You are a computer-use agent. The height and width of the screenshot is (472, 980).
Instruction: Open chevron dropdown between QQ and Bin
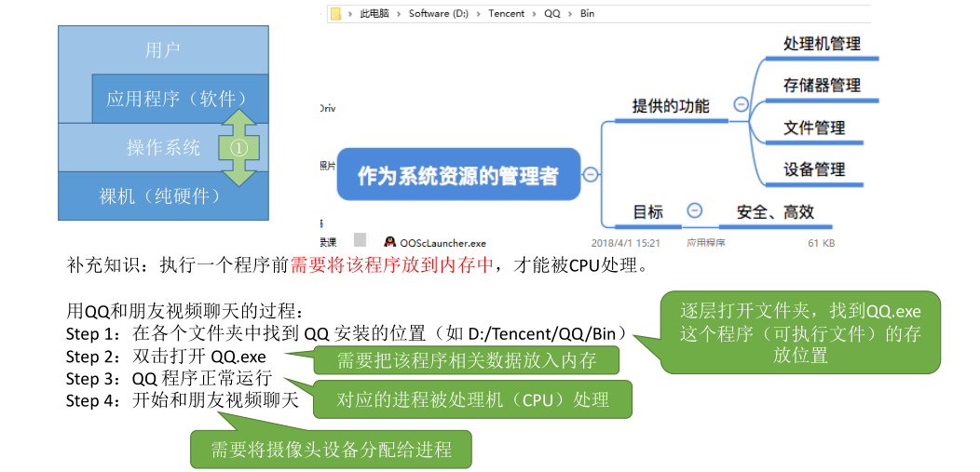point(571,14)
